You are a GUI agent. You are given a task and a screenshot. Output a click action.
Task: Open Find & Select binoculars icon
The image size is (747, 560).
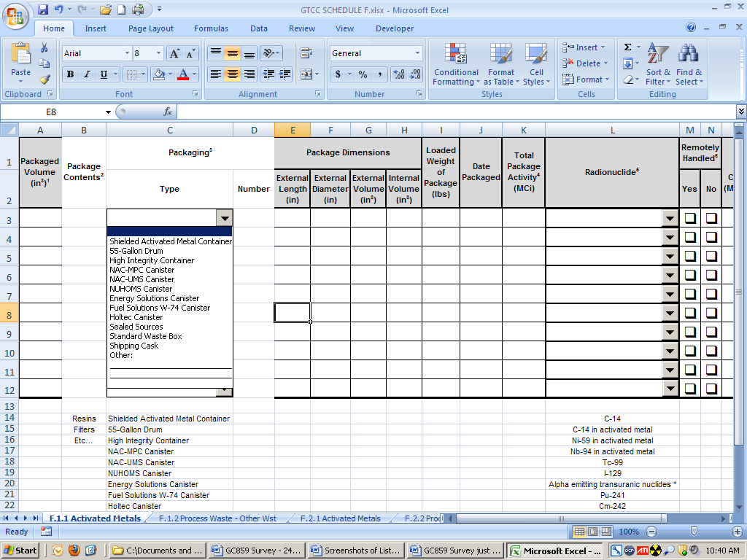click(689, 64)
